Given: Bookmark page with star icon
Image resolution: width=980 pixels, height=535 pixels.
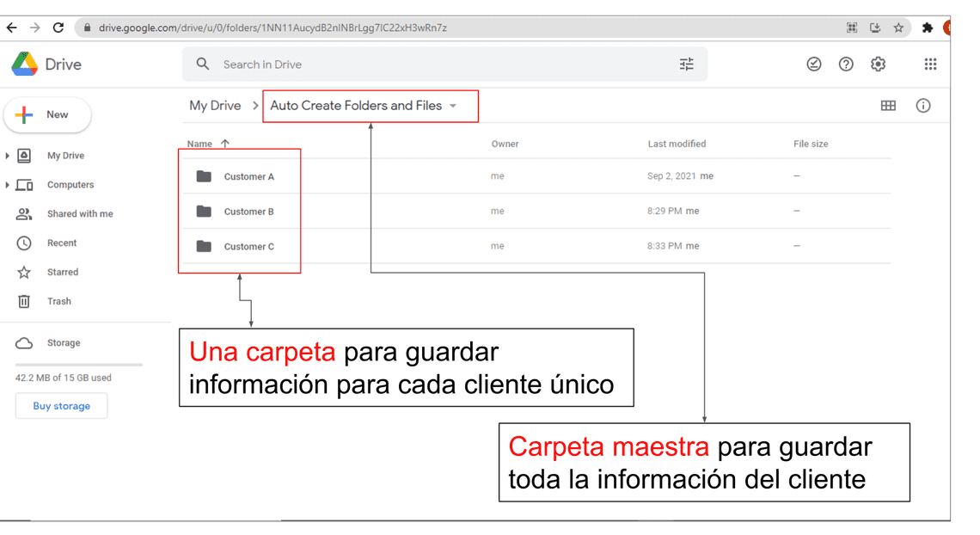Looking at the screenshot, I should [898, 28].
